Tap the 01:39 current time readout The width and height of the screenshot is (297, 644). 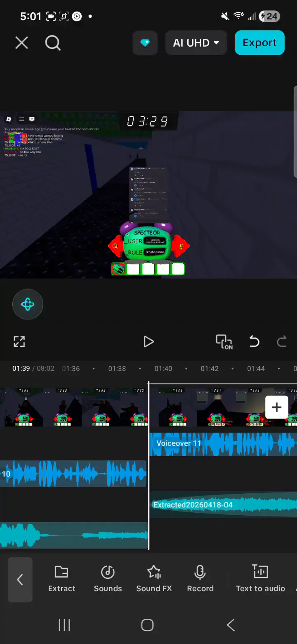(21, 368)
